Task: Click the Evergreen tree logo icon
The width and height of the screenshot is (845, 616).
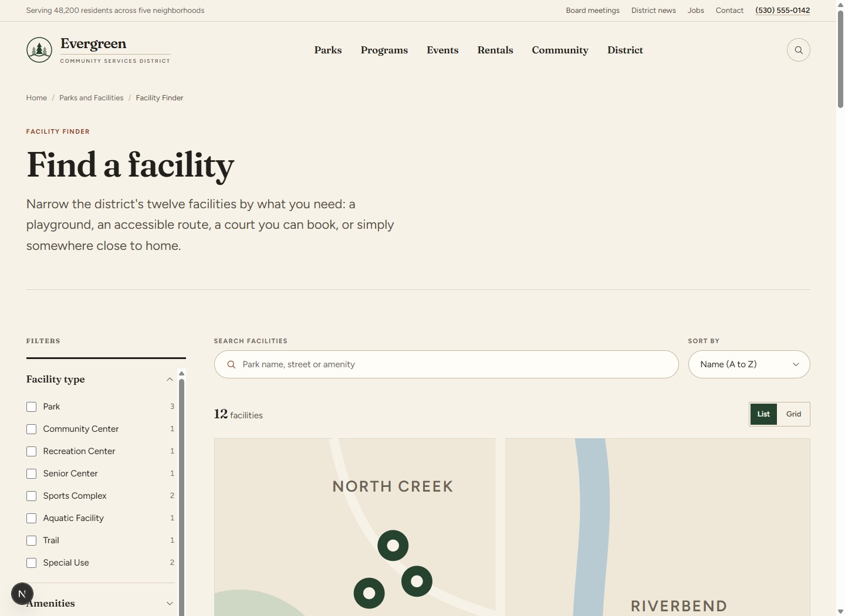Action: coord(39,50)
